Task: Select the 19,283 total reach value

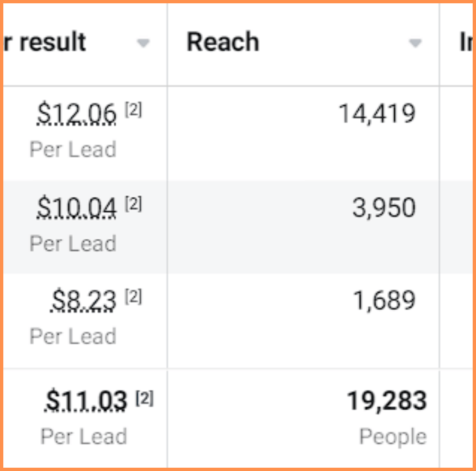Action: 387,401
